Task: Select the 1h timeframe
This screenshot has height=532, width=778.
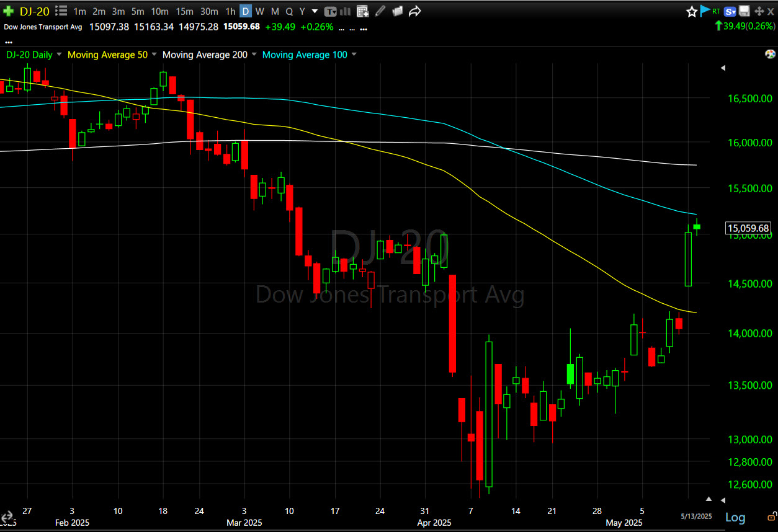Action: coord(230,11)
